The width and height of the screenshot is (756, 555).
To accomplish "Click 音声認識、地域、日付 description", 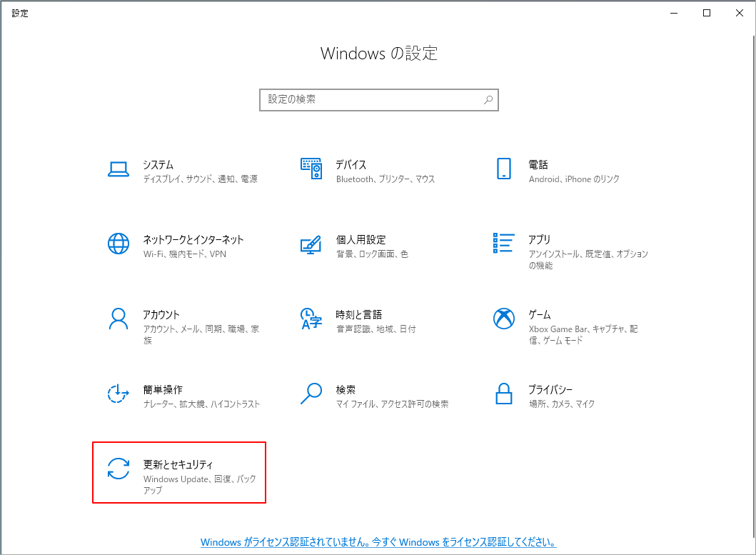I will click(x=376, y=329).
